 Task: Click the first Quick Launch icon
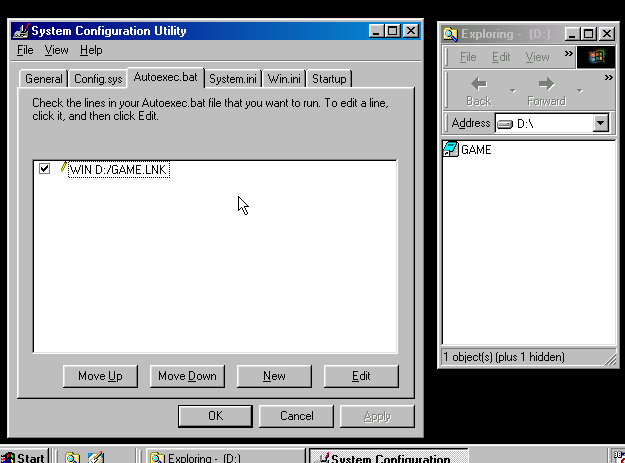[x=73, y=458]
